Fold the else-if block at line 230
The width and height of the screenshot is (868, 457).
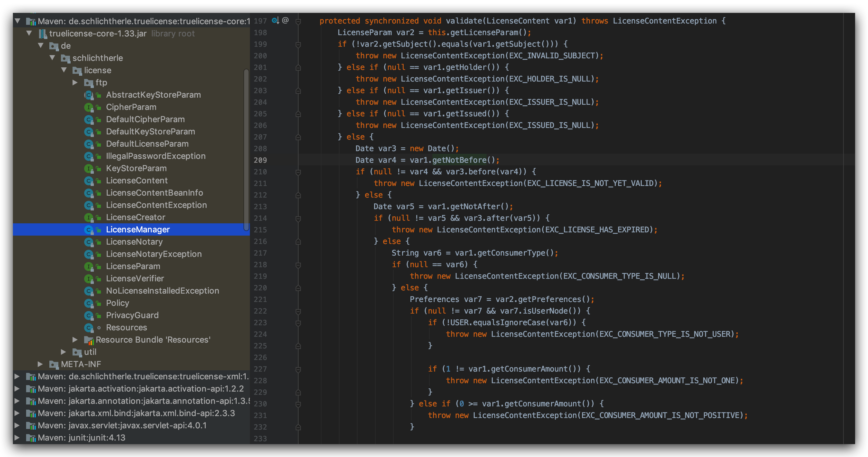[x=298, y=404]
